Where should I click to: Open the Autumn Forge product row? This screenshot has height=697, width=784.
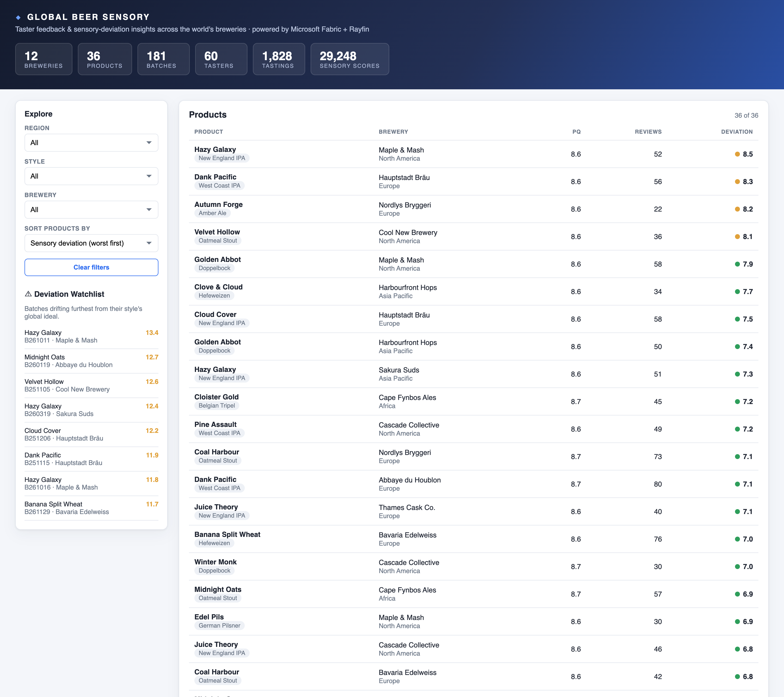pyautogui.click(x=473, y=209)
